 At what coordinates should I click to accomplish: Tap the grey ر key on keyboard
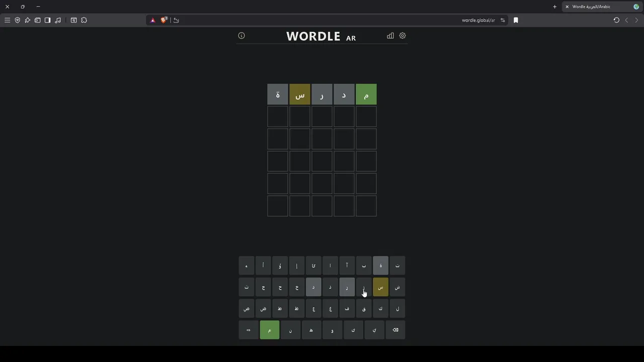point(347,287)
